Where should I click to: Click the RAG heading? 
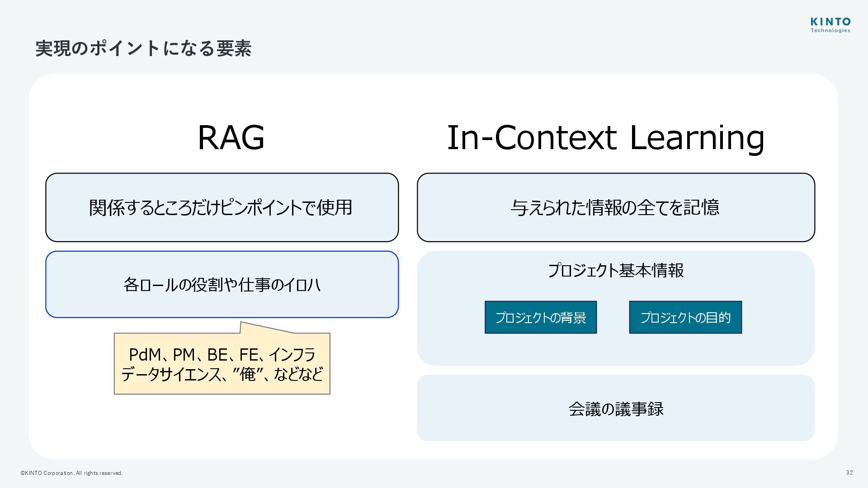[x=231, y=137]
